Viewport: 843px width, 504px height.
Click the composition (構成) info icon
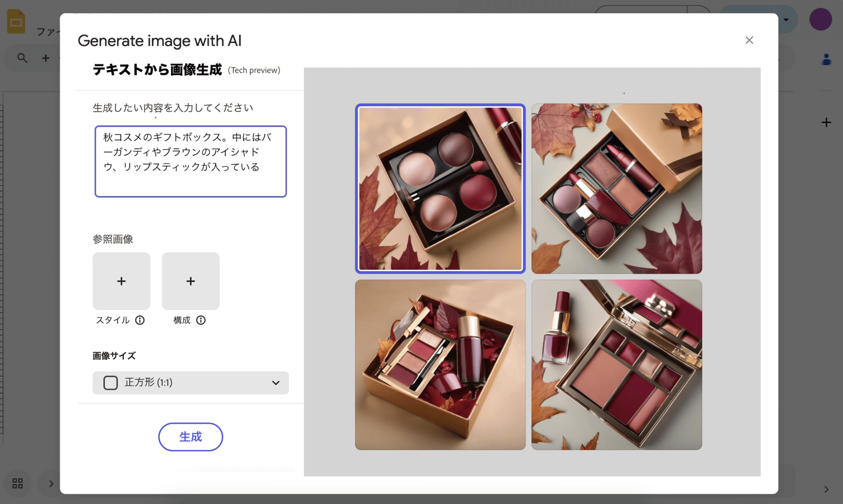pos(201,320)
